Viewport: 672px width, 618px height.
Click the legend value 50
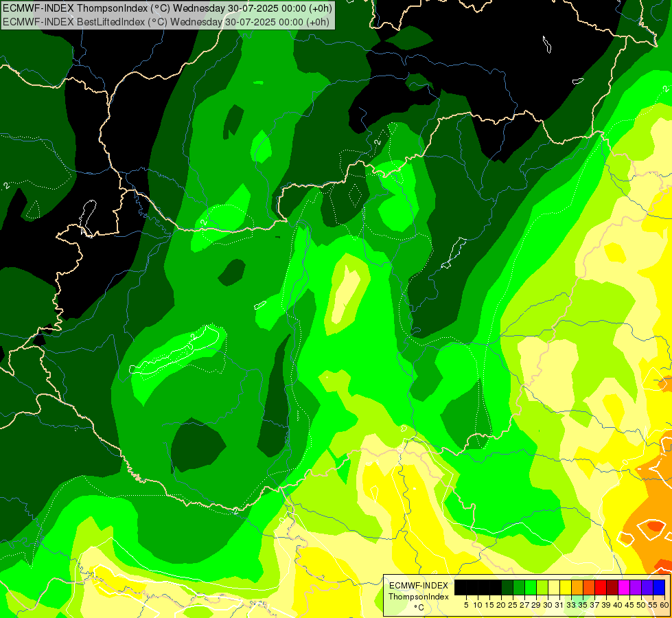coord(641,605)
